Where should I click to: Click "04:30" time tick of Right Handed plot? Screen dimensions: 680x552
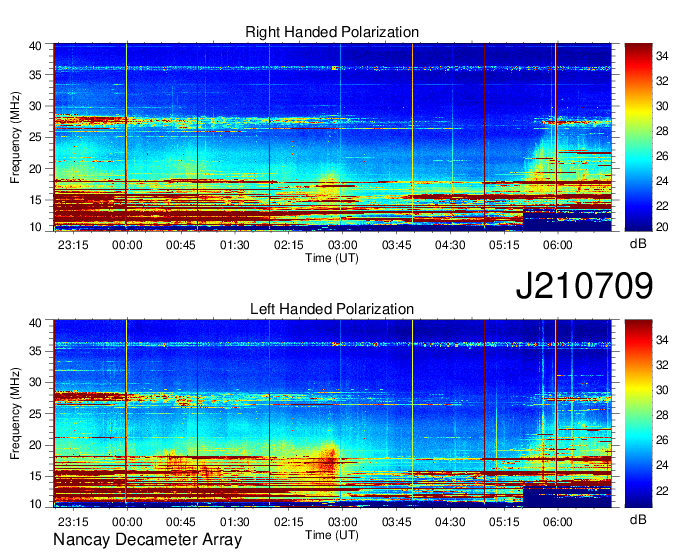pos(450,245)
